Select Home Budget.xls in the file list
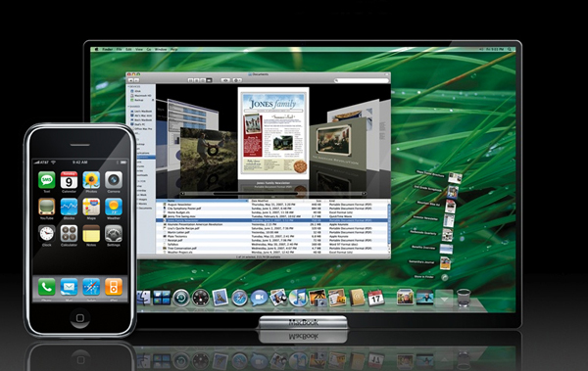Image resolution: width=588 pixels, height=371 pixels. [272, 212]
